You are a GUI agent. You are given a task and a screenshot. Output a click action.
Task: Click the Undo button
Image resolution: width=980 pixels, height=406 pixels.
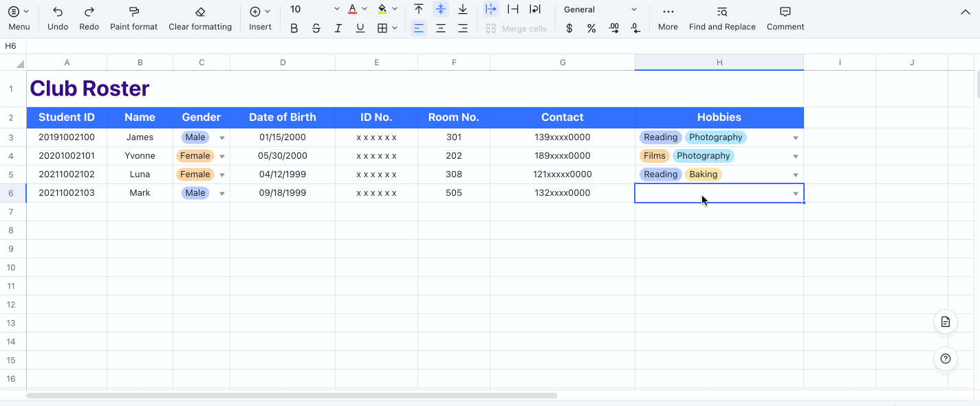point(57,16)
